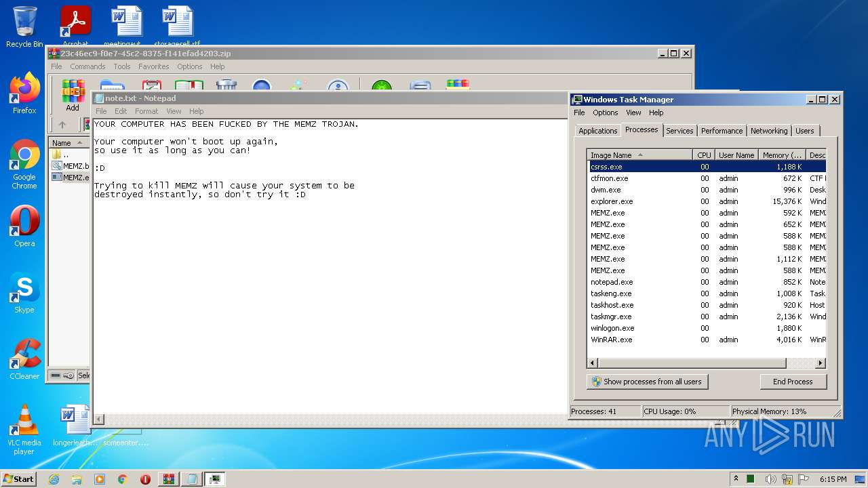Click the up-one-level arrow in WinRAR
The image size is (868, 488).
click(62, 125)
